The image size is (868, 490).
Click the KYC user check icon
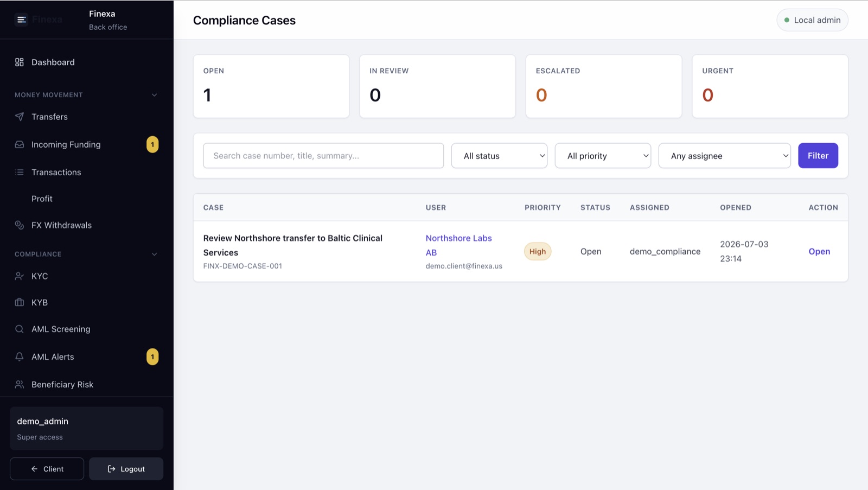[20, 276]
